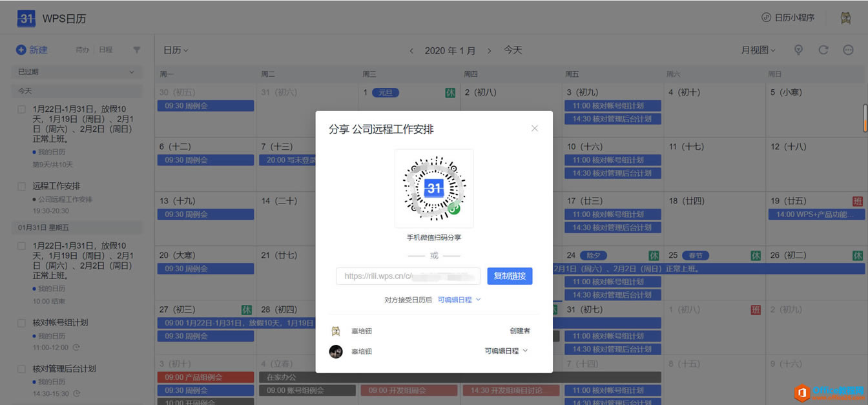Click the 新建 plus icon
868x405 pixels.
[21, 50]
